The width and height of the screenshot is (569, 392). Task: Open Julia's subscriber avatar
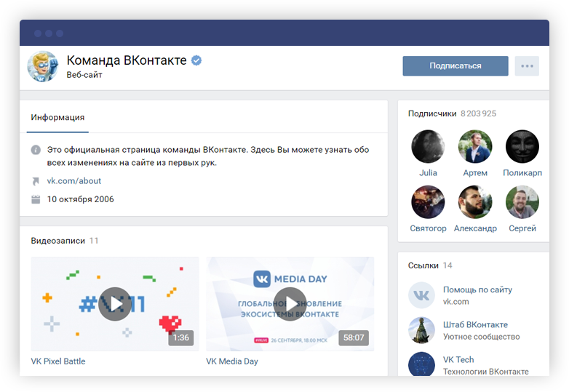click(x=428, y=147)
